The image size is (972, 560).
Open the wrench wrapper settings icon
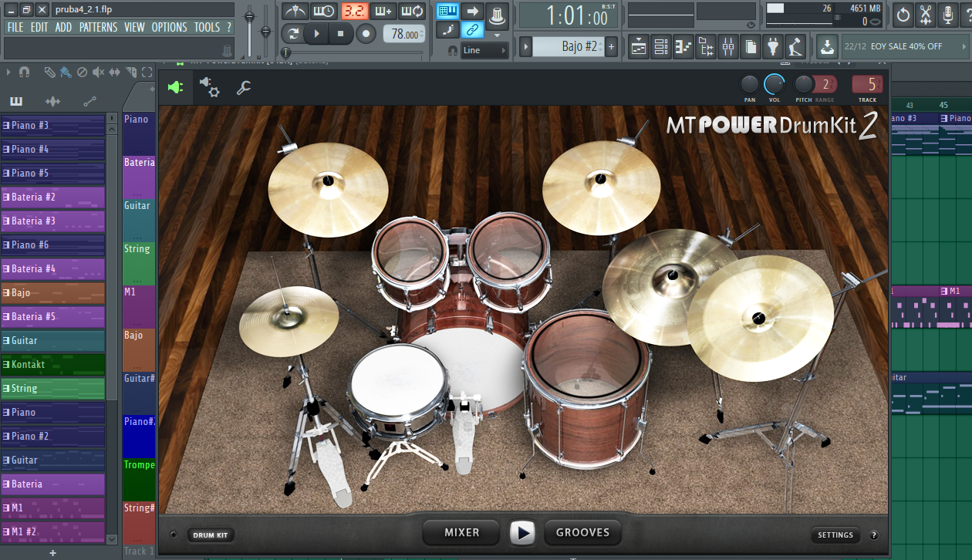243,87
